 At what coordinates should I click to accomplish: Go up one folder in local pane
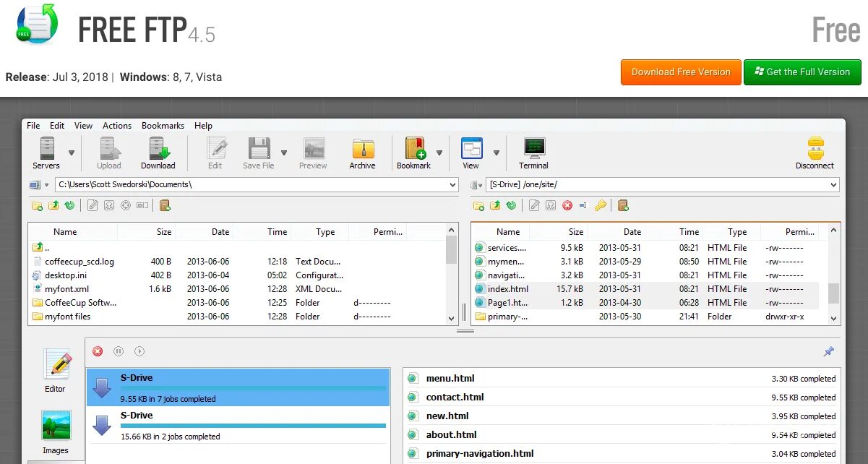[53, 206]
